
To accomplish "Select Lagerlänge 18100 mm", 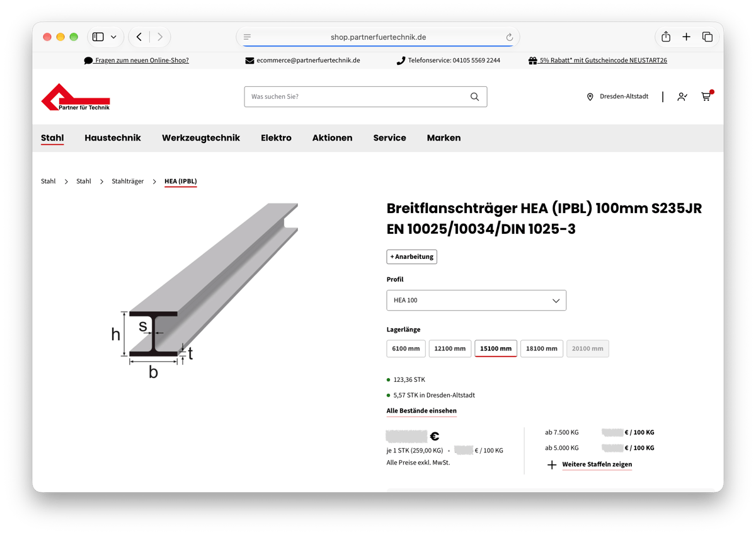I will pos(542,348).
